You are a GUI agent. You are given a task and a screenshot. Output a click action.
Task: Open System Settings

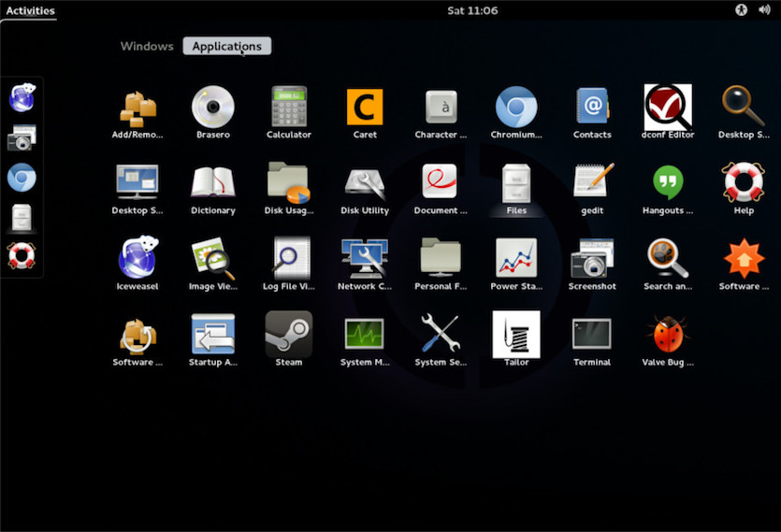(441, 339)
